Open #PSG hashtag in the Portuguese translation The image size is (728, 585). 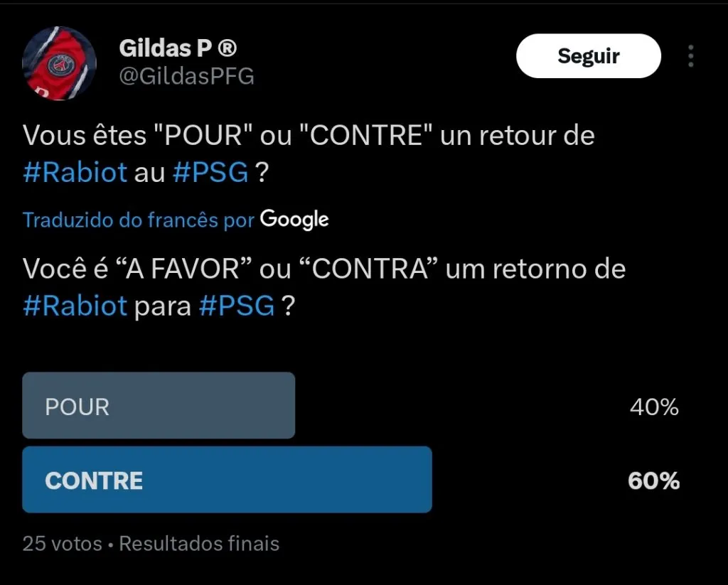(x=237, y=306)
